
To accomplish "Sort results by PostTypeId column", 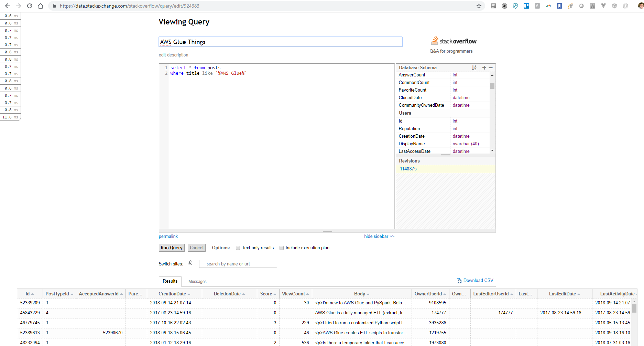I will pyautogui.click(x=59, y=294).
